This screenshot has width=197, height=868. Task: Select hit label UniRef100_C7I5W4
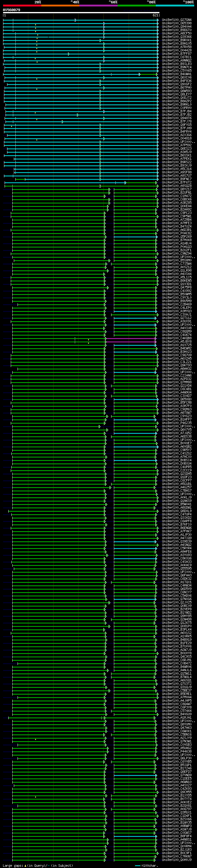tap(177, 264)
